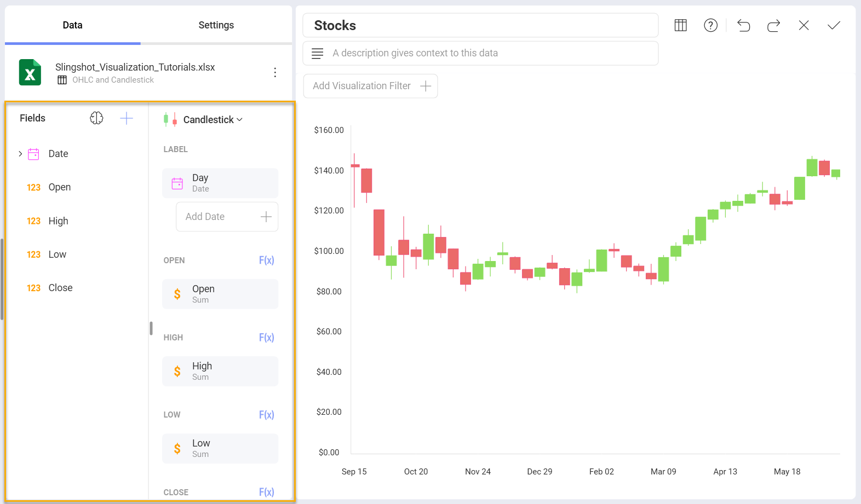861x504 pixels.
Task: Switch to the Settings tab
Action: point(216,25)
